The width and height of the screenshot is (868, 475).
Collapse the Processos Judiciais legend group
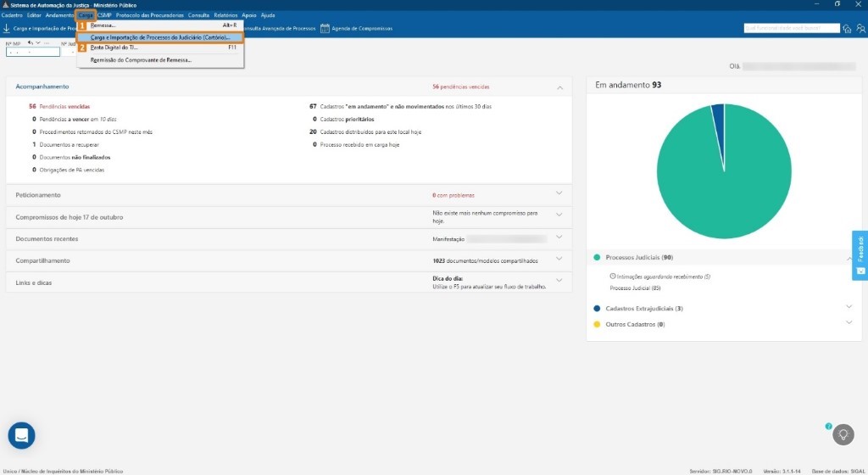tap(849, 259)
